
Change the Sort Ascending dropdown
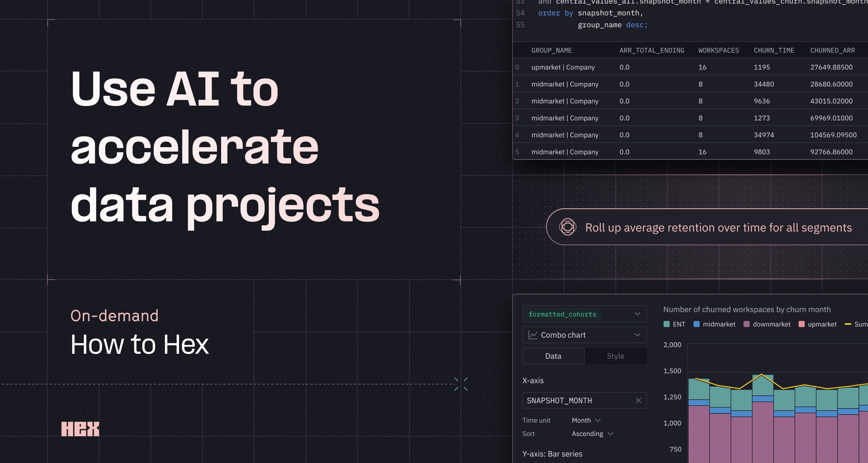tap(592, 434)
